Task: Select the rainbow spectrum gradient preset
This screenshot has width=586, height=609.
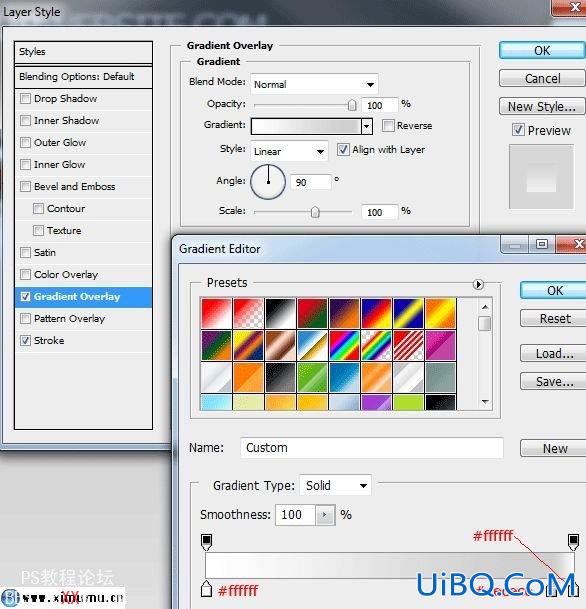Action: coord(344,345)
